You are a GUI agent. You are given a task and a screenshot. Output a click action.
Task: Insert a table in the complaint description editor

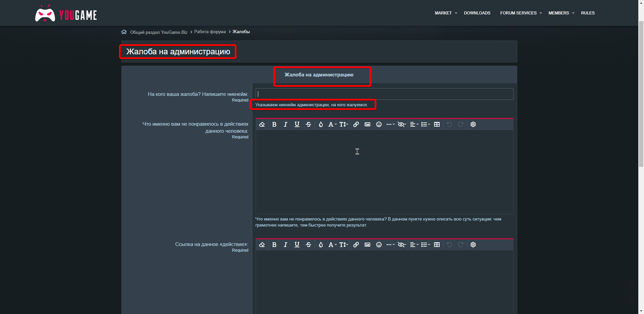pos(437,124)
